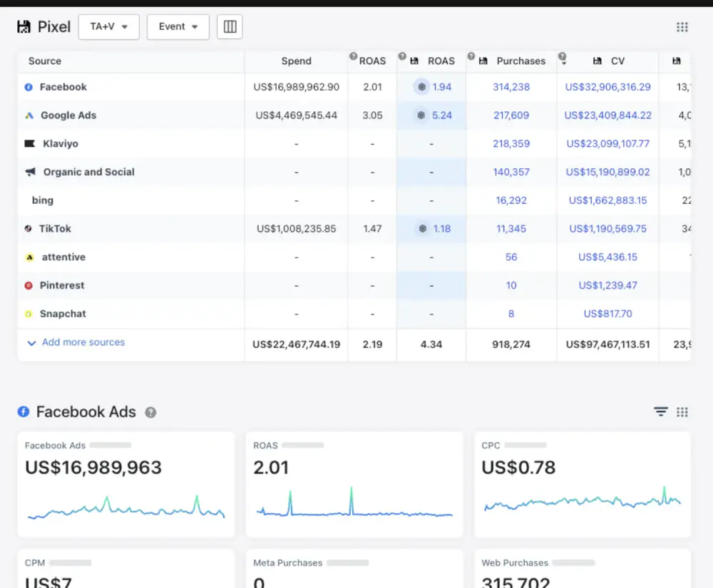Click the bing purchases value 16,292

511,200
